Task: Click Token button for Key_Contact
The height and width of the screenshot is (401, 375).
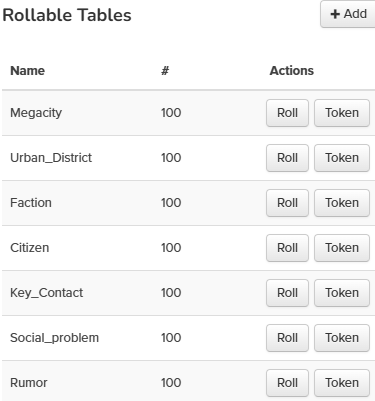Action: point(342,293)
